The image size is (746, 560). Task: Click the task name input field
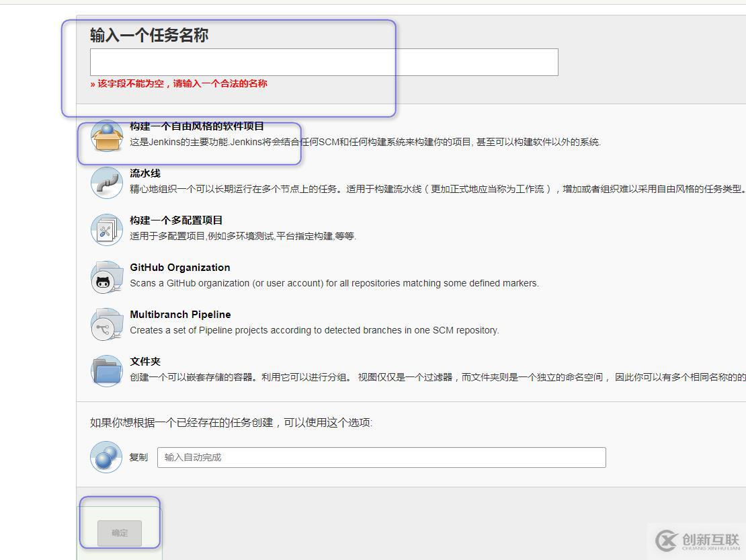click(x=324, y=62)
